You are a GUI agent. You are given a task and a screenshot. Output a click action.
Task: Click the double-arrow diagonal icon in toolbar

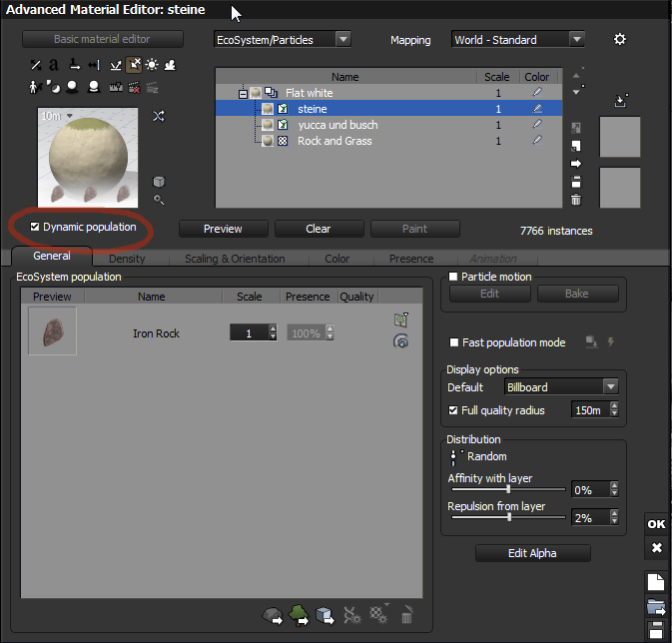pyautogui.click(x=36, y=65)
